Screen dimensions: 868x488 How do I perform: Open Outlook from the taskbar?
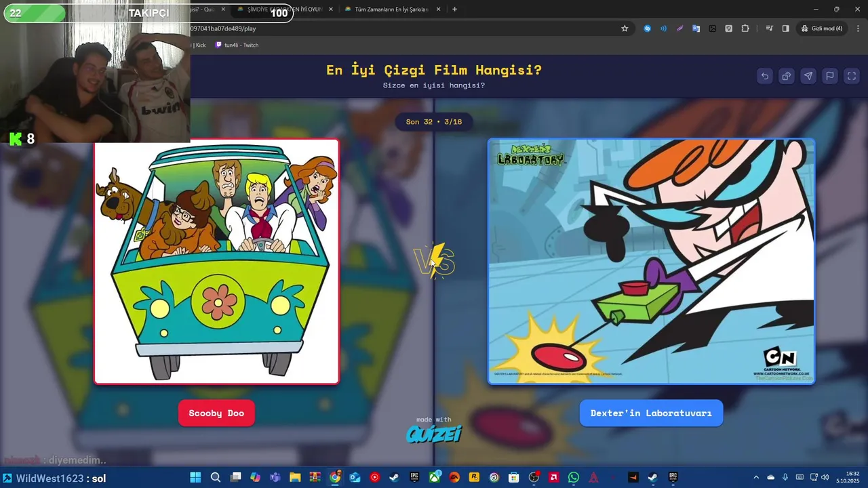[355, 477]
